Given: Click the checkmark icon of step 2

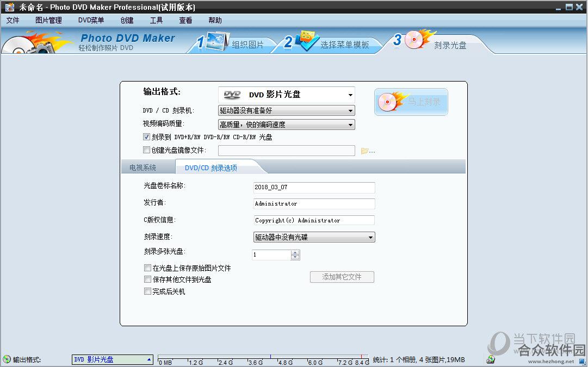Looking at the screenshot, I should click(x=307, y=40).
